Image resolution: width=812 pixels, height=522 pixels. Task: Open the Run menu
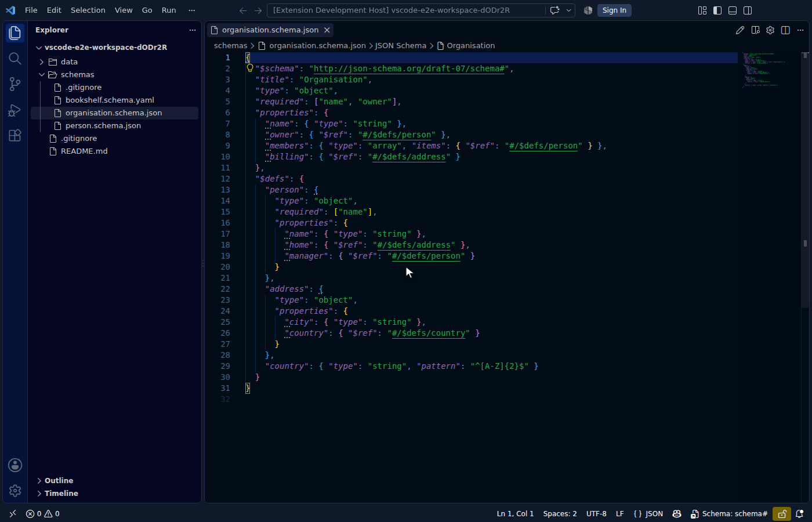[169, 10]
